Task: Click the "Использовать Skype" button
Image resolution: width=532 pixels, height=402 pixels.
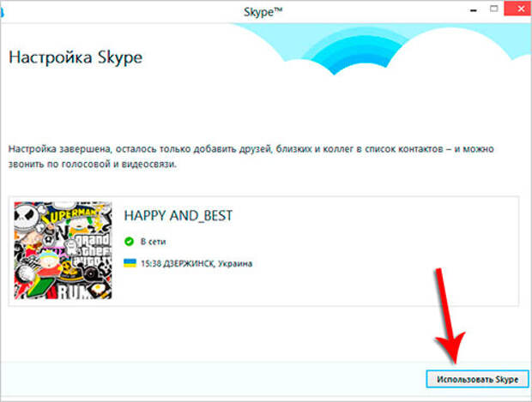Action: tap(477, 379)
